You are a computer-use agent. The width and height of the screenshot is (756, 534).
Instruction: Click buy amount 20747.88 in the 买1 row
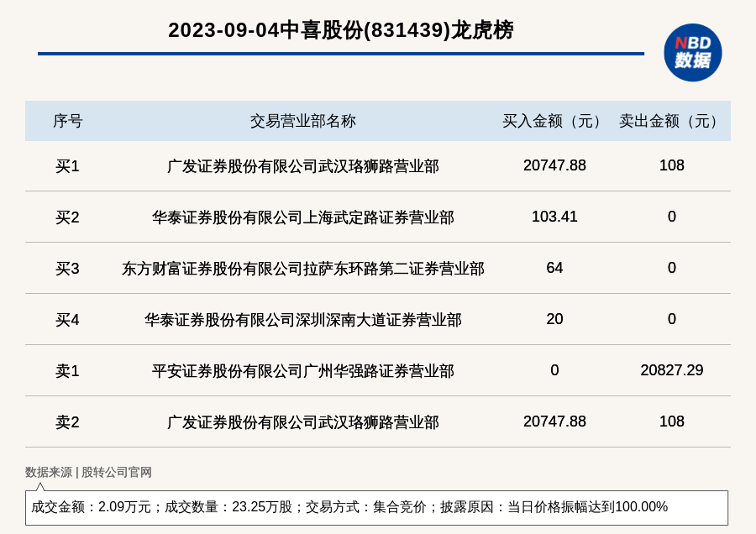coord(554,165)
